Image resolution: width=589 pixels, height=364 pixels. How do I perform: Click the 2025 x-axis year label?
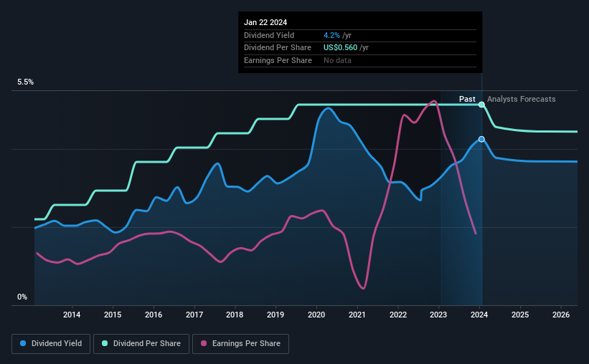click(520, 315)
